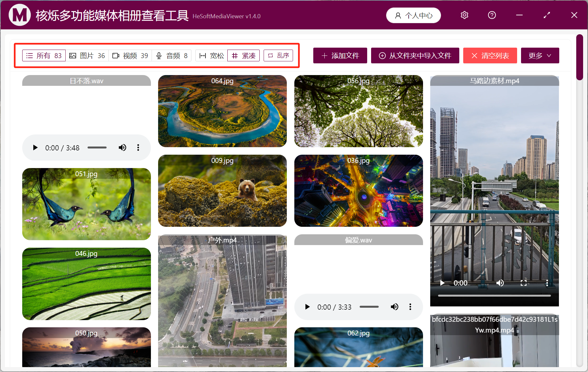Play the 马路边素材.mp4 video
This screenshot has height=372, width=588.
point(442,283)
